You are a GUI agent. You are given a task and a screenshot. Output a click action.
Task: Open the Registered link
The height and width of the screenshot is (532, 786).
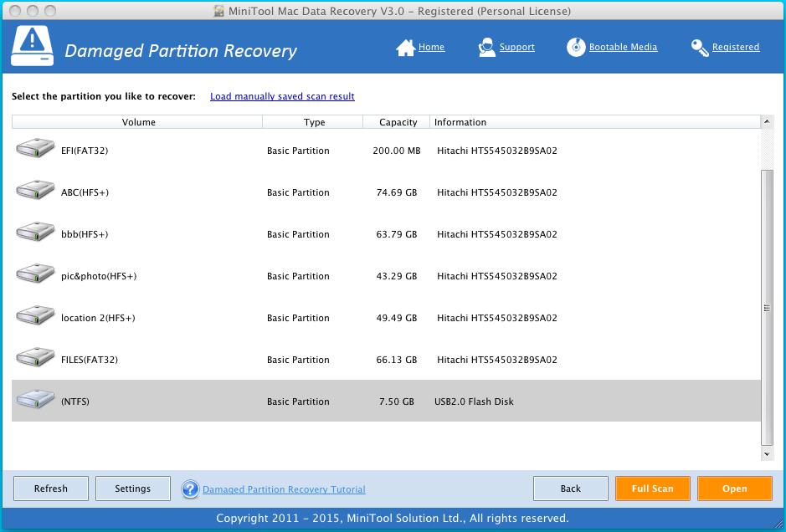click(x=736, y=47)
